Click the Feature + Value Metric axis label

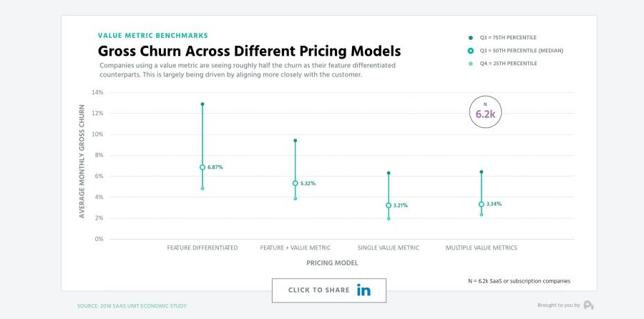tap(296, 247)
